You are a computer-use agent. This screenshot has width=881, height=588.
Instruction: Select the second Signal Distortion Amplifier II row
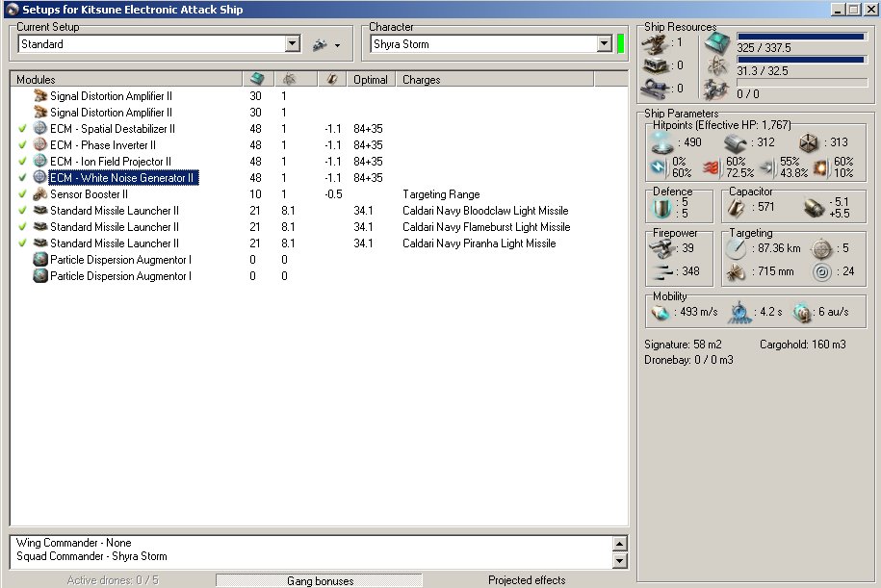click(x=318, y=113)
